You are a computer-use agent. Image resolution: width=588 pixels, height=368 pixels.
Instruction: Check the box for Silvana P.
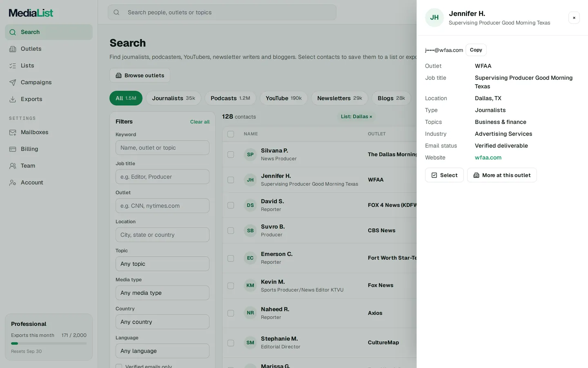[x=231, y=155]
